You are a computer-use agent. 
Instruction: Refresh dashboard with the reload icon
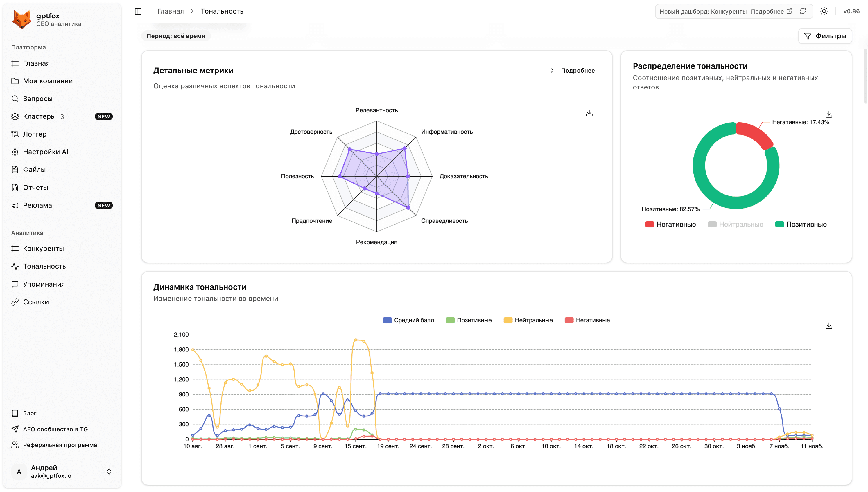pyautogui.click(x=804, y=11)
